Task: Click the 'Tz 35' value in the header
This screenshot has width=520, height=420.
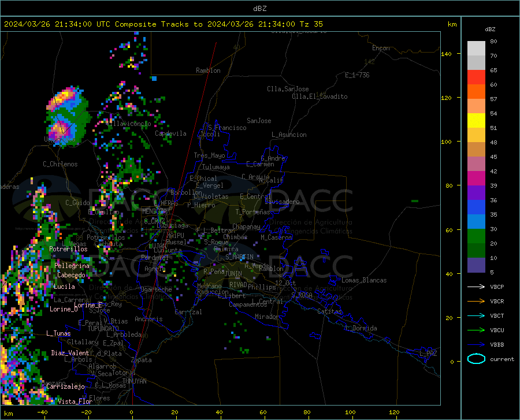Action: [311, 24]
